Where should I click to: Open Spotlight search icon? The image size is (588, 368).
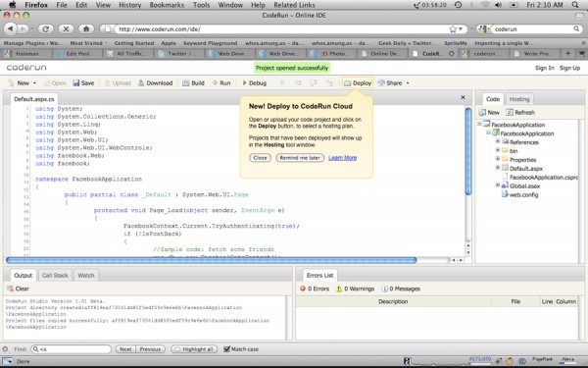(x=575, y=5)
